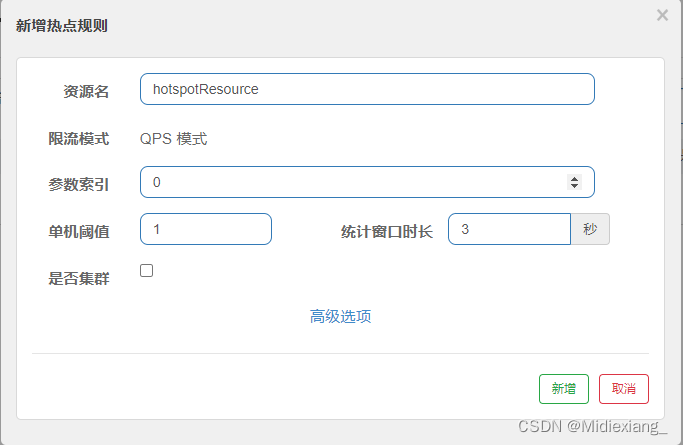Click the 限流模式 label

78,139
